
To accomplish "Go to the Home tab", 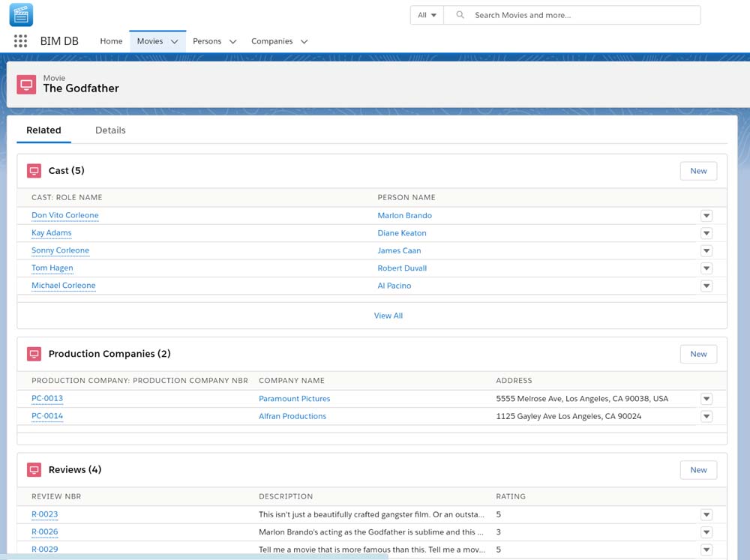I will coord(111,41).
